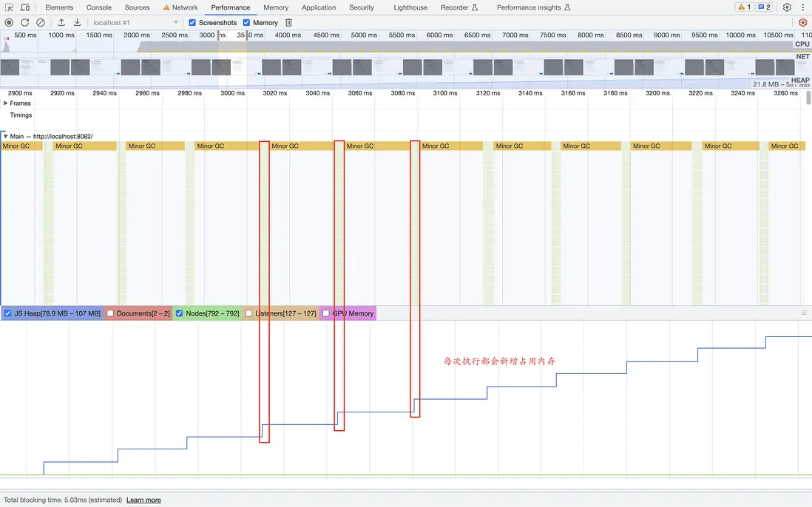Click the 5000 ms overview mark
Image resolution: width=812 pixels, height=507 pixels.
364,35
